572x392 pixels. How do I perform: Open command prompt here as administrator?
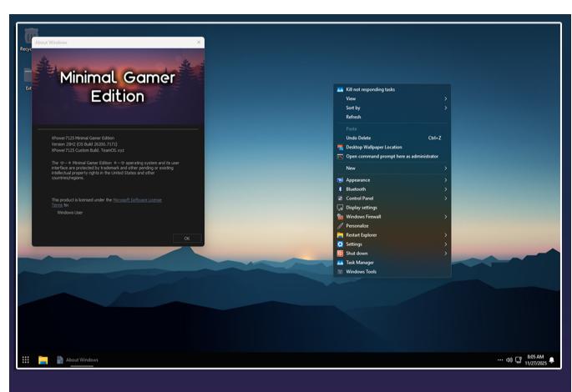392,156
